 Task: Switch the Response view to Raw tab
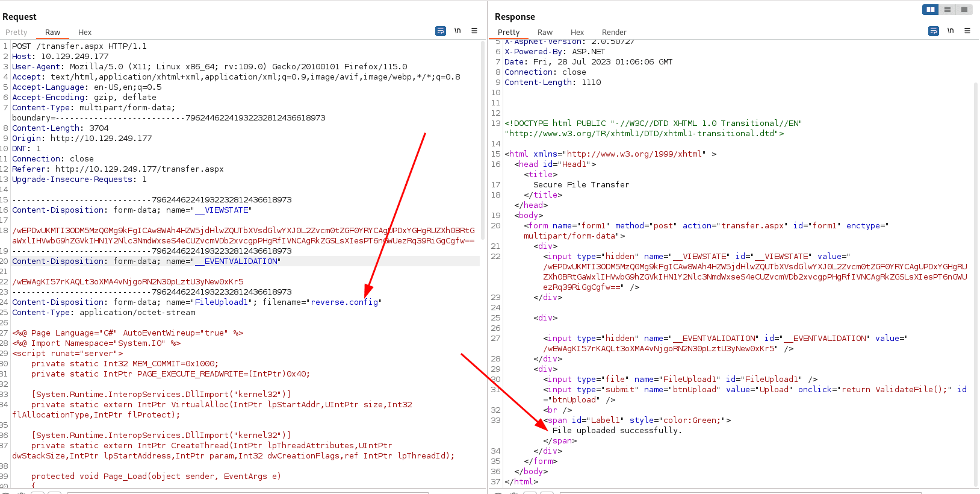click(x=545, y=33)
